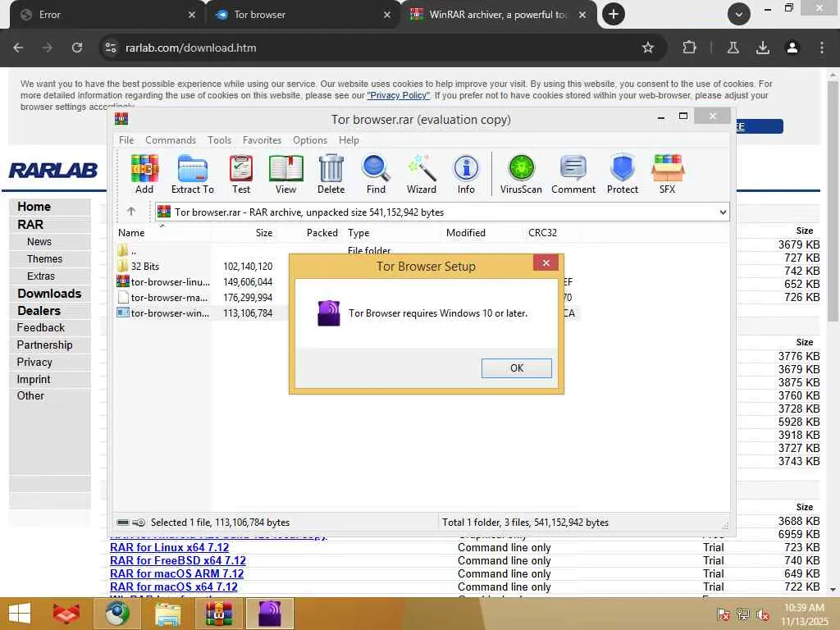840x630 pixels.
Task: Start VirusScan on the archive
Action: click(521, 174)
